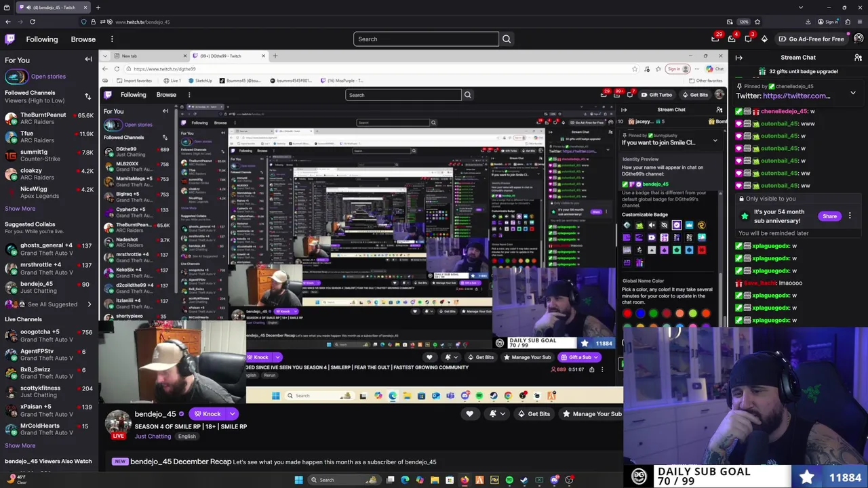
Task: Open the Twitch home logo
Action: [10, 39]
